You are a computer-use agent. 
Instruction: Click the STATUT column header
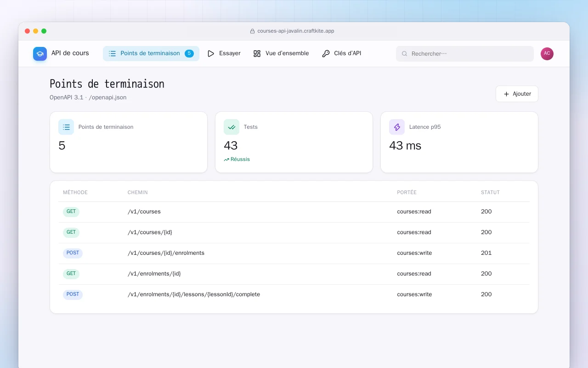coord(490,193)
